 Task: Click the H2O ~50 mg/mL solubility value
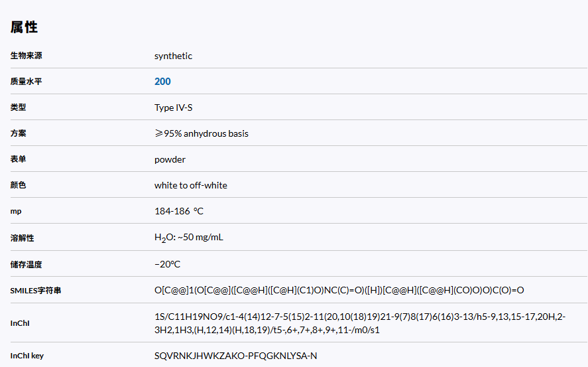[188, 238]
